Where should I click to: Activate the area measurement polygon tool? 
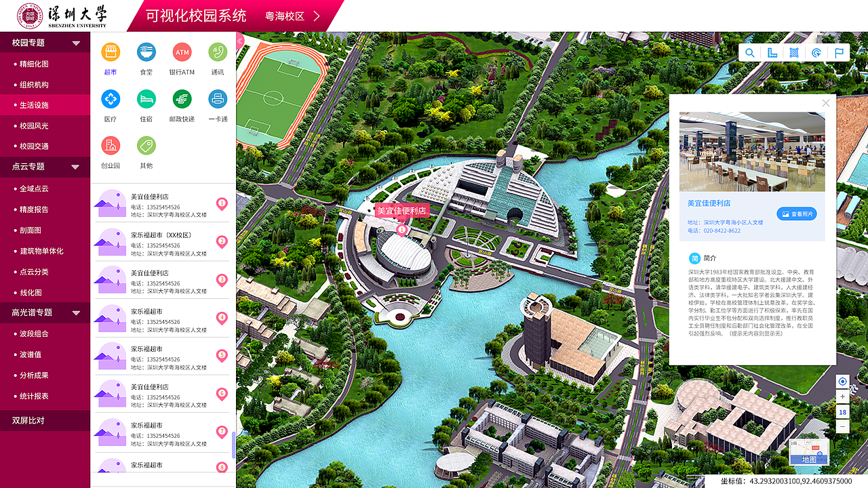(x=794, y=53)
